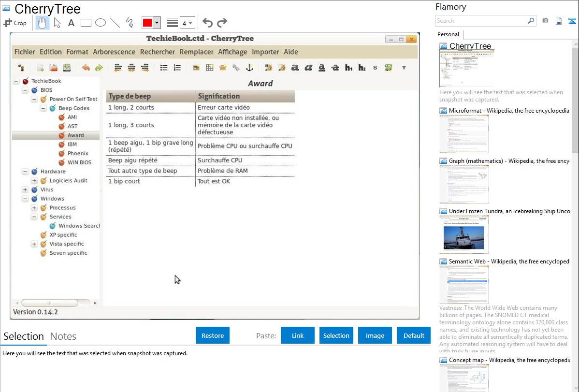
Task: Select the ellipse drawing tool
Action: coord(101,23)
